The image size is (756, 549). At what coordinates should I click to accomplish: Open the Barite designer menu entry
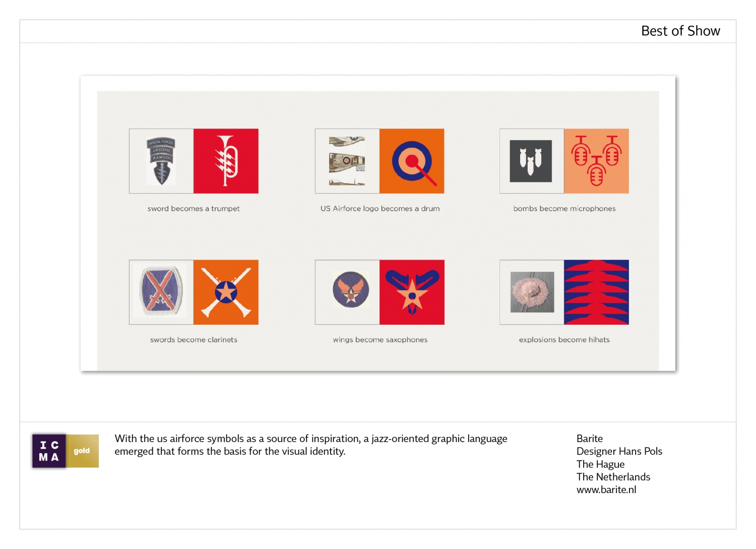pyautogui.click(x=590, y=439)
